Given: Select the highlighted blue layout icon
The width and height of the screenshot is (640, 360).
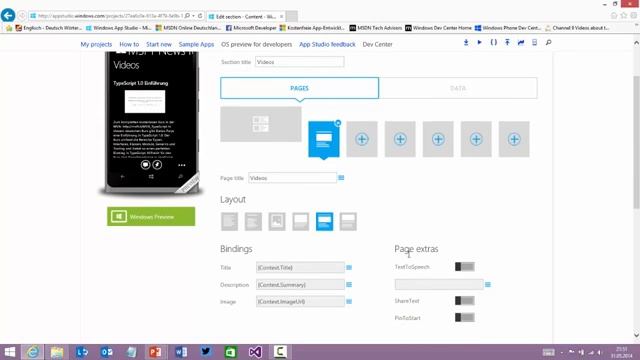Looking at the screenshot, I should 324,222.
